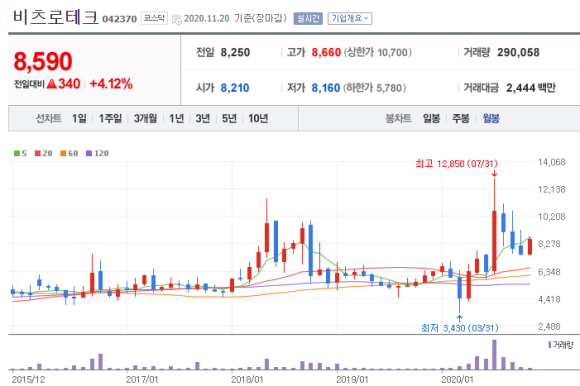Click the 2019/01 x-axis date label
This screenshot has width=580, height=386.
click(352, 380)
